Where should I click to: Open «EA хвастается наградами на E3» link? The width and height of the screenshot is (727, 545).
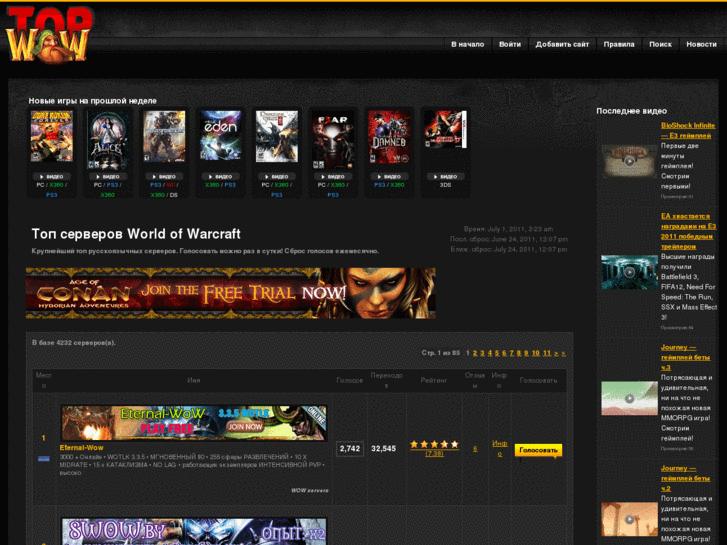(x=688, y=231)
